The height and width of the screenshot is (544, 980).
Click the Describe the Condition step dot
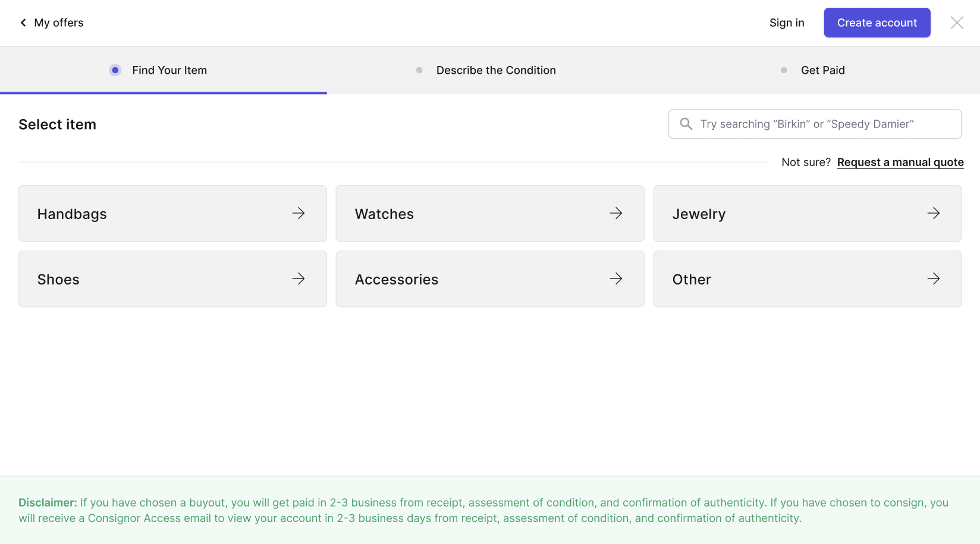point(419,70)
